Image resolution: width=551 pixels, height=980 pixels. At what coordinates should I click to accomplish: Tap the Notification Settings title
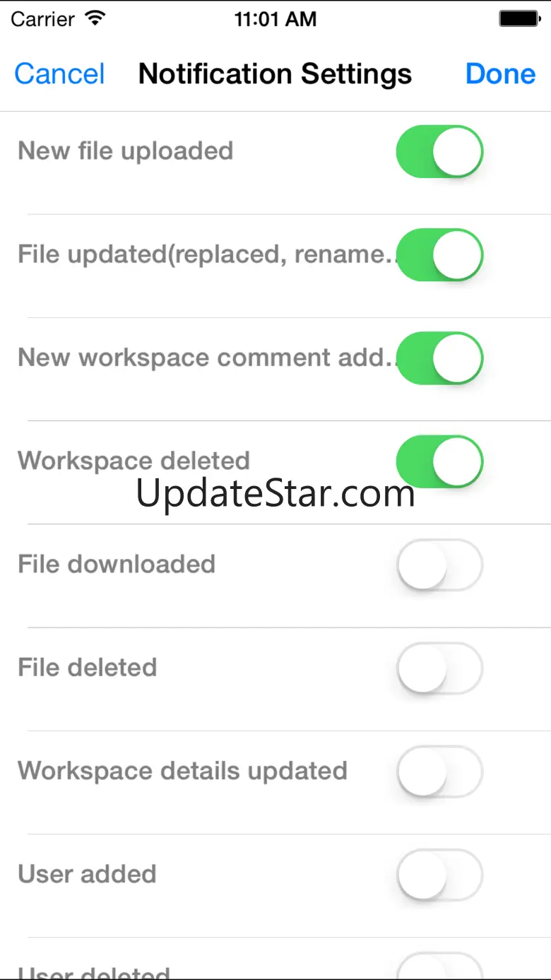275,74
